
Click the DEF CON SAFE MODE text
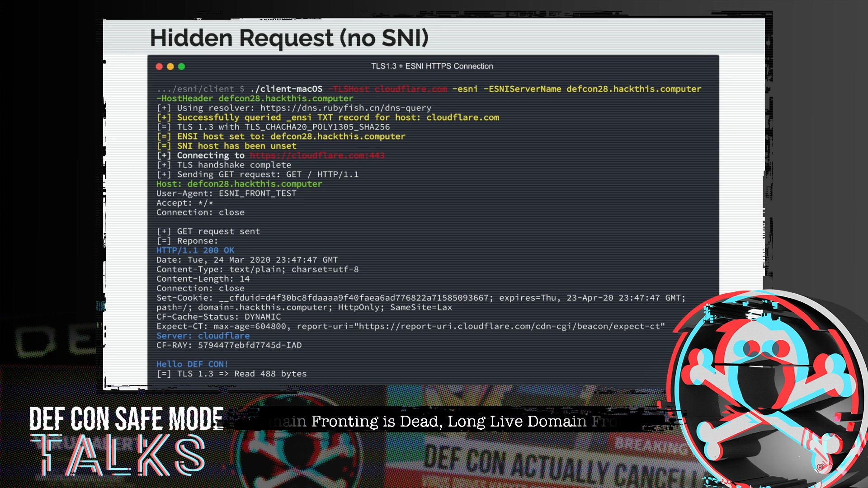[x=126, y=418]
